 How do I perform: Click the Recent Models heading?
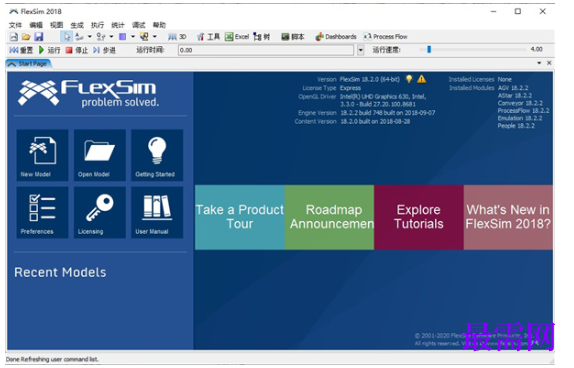[x=60, y=272]
